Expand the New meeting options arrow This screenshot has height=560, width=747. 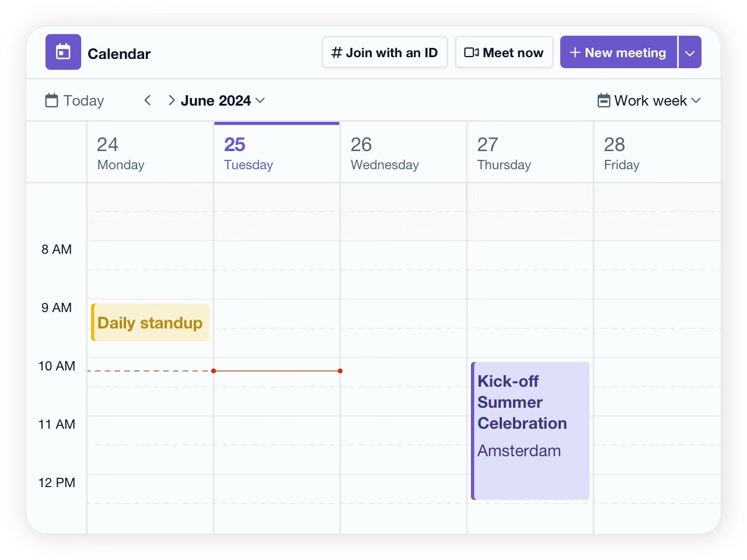(x=690, y=52)
